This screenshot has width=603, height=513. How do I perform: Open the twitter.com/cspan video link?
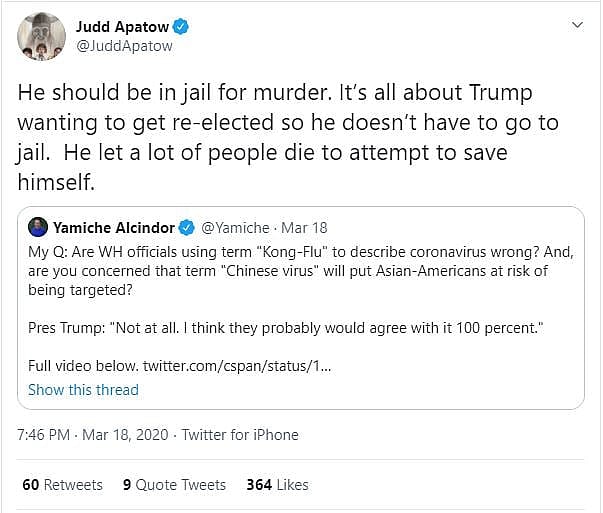[236, 366]
